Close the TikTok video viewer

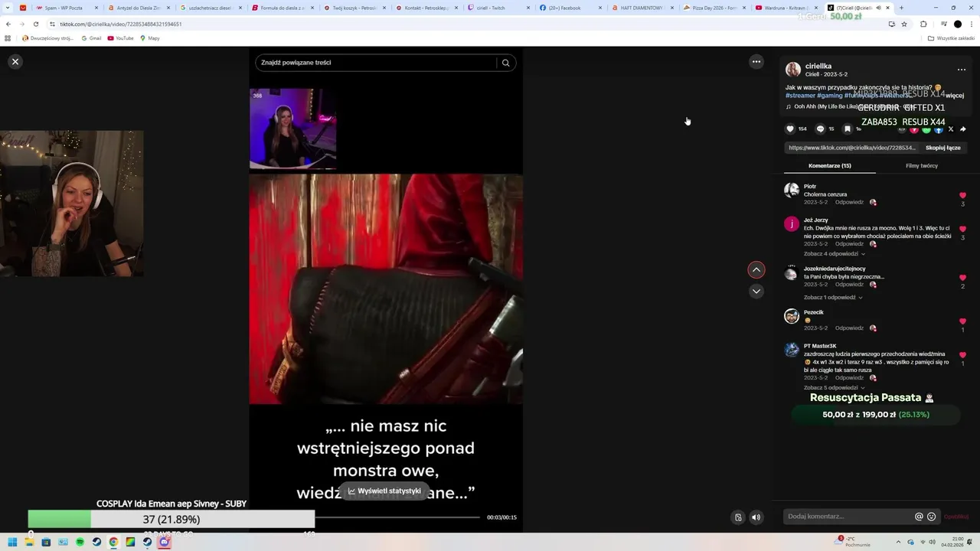coord(15,62)
